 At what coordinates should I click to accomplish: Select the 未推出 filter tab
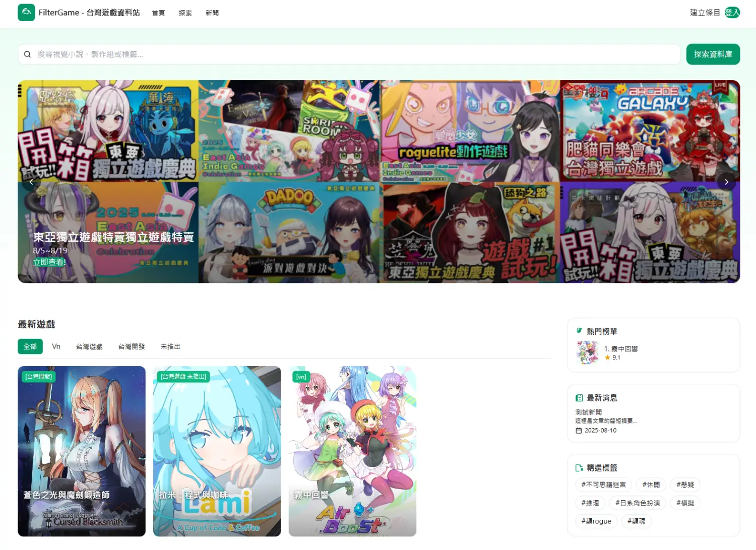point(170,347)
